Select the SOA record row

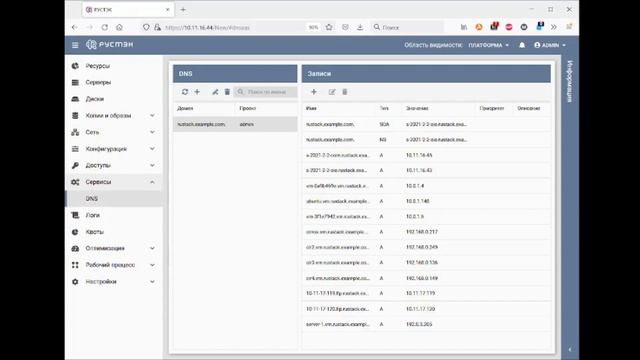tap(426, 124)
